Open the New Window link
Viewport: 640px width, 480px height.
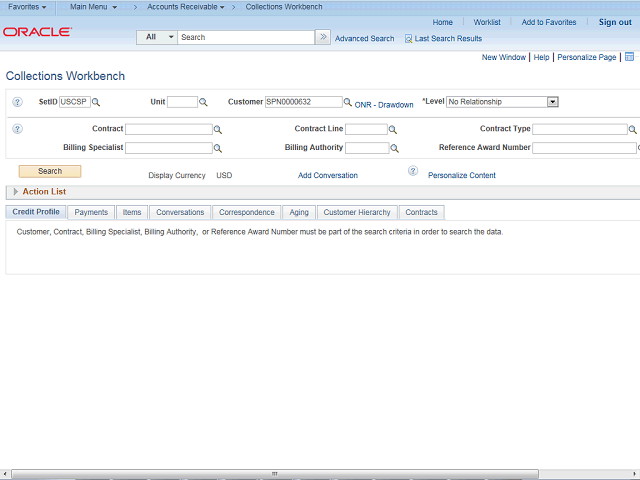[x=504, y=57]
